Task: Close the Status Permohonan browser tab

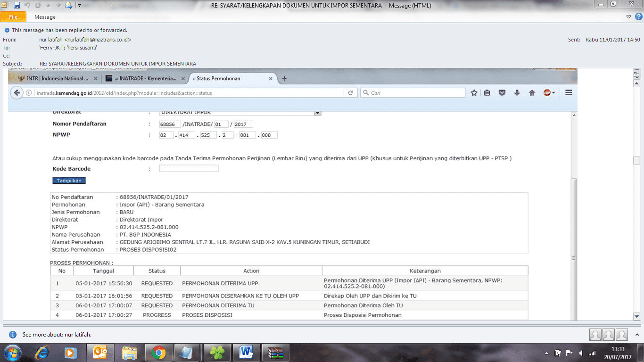Action: (270, 78)
